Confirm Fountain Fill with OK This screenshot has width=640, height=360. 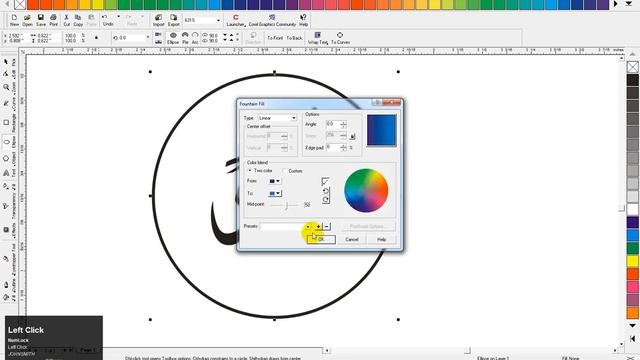tap(322, 240)
